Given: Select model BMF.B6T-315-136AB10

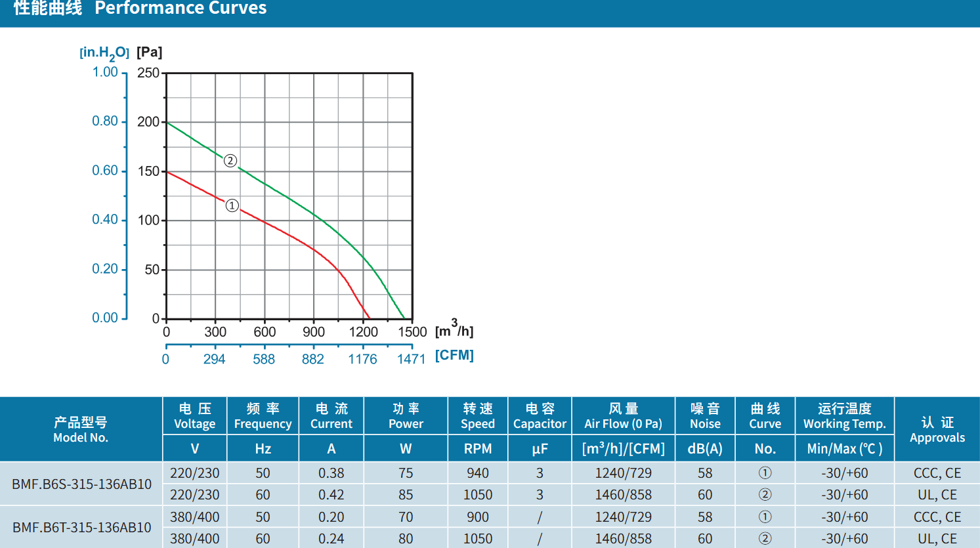Looking at the screenshot, I should pos(81,527).
